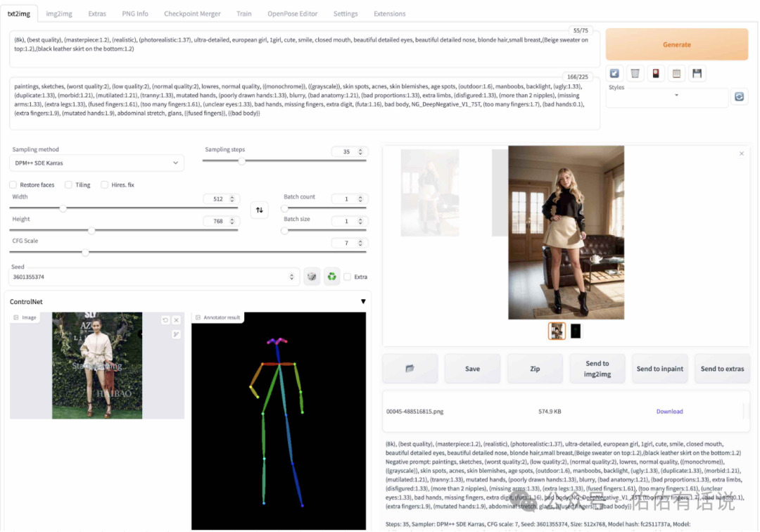
Task: Click the Sampling steps stepper arrows
Action: [360, 152]
